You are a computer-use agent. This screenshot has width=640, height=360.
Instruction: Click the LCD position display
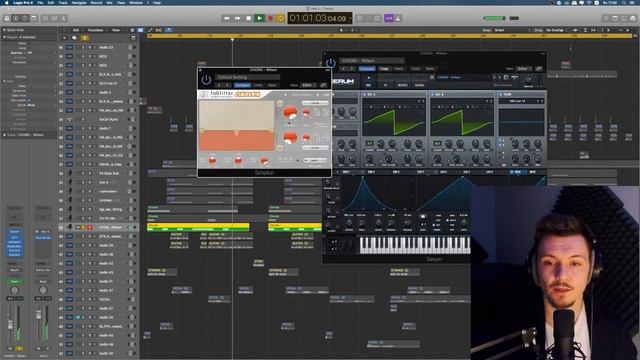(320, 18)
